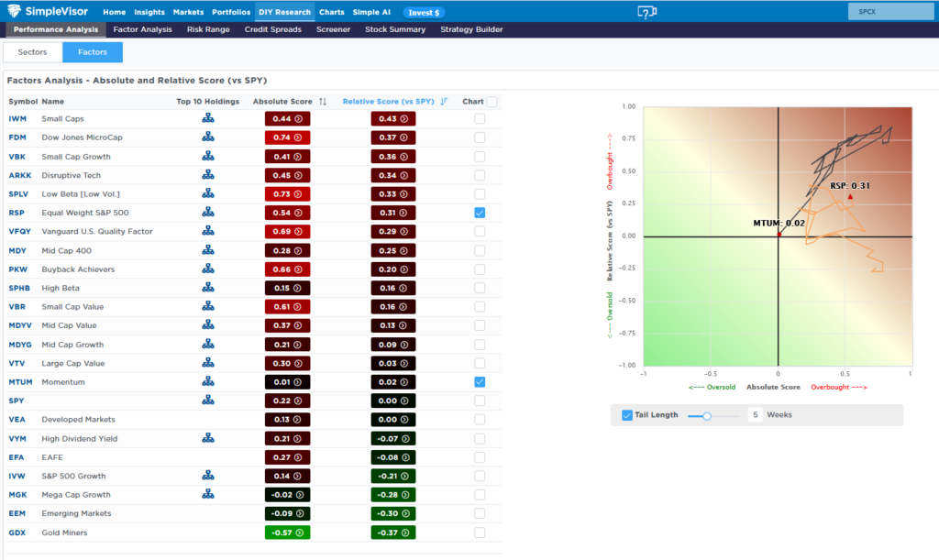
Task: Open holdings icon for MGK Mega Cap Growth
Action: click(208, 494)
